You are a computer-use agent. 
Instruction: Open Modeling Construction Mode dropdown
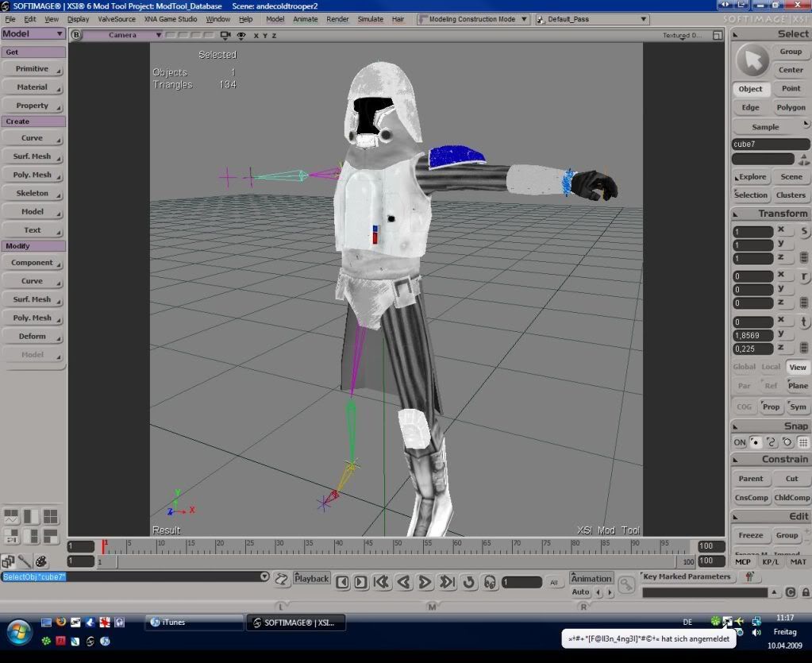(473, 19)
